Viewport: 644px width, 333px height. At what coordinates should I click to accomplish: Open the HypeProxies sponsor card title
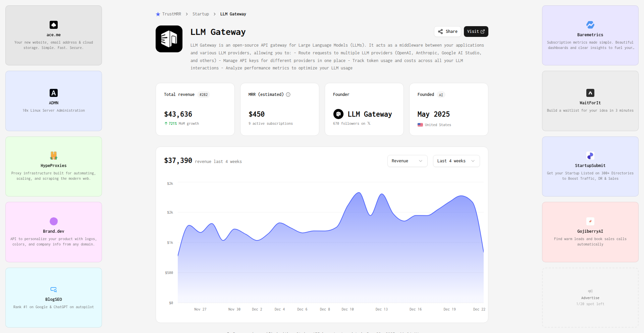pos(54,166)
